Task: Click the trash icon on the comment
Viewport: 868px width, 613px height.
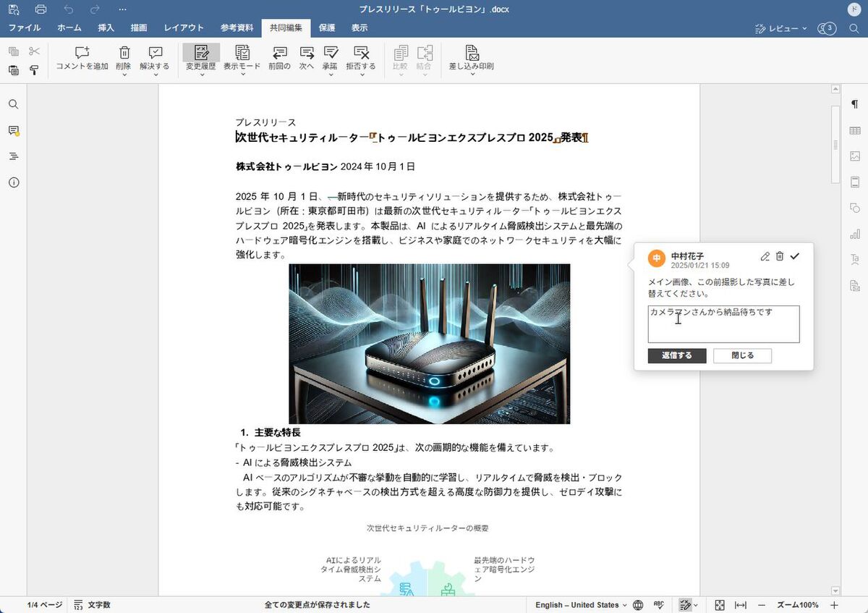Action: pos(780,256)
